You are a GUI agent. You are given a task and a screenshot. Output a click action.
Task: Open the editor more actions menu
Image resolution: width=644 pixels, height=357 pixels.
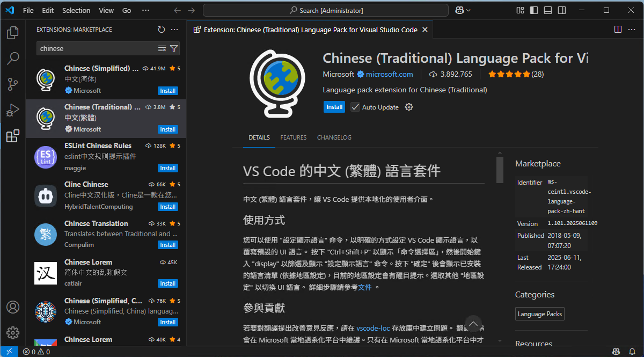[631, 29]
